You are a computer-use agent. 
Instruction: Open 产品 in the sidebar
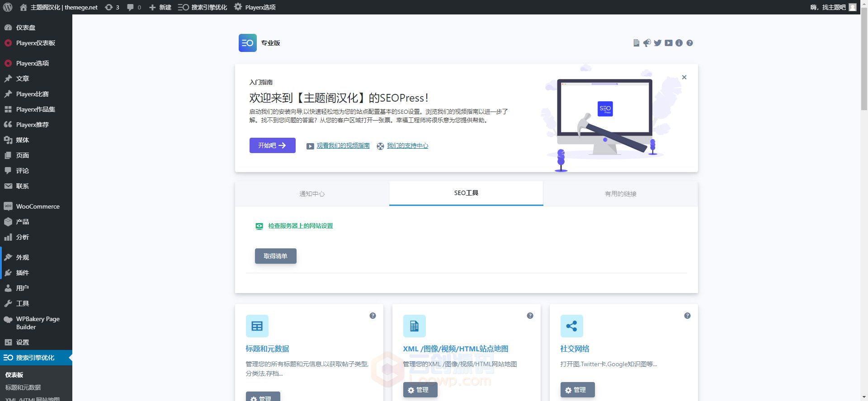tap(36, 222)
